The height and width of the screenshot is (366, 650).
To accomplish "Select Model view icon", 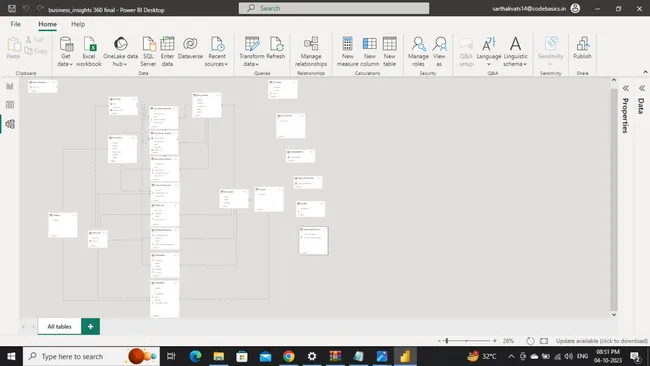I will coord(10,124).
